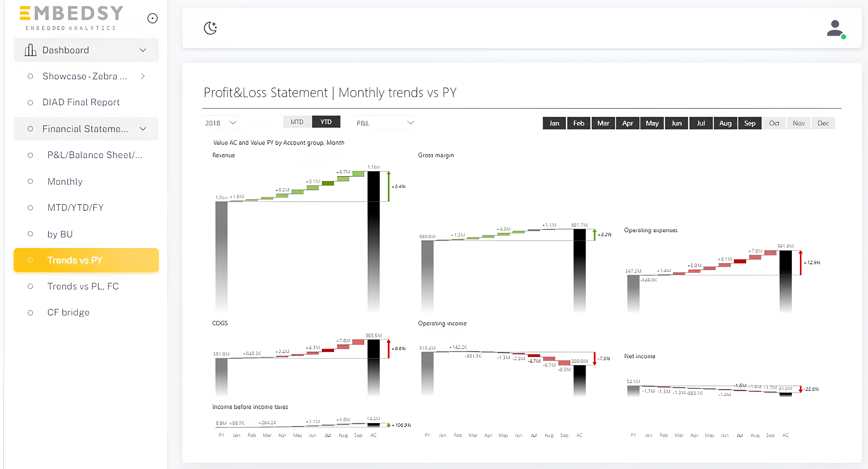The height and width of the screenshot is (469, 868).
Task: Enable the Oct month filter
Action: click(774, 123)
